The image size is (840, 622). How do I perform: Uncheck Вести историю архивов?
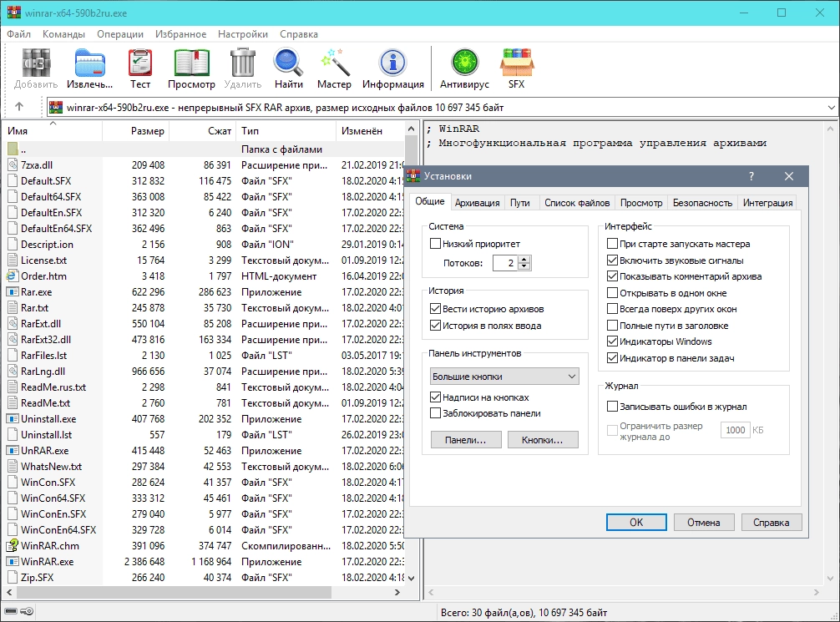coord(435,309)
